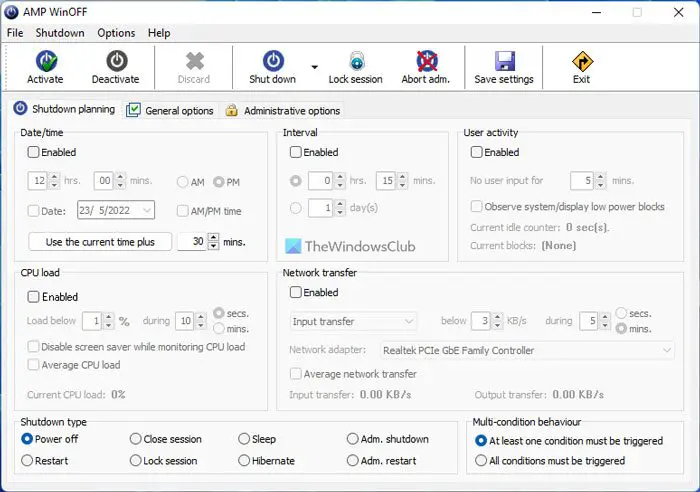Image resolution: width=700 pixels, height=492 pixels.
Task: Click the CPU during 10 value field
Action: tap(185, 321)
